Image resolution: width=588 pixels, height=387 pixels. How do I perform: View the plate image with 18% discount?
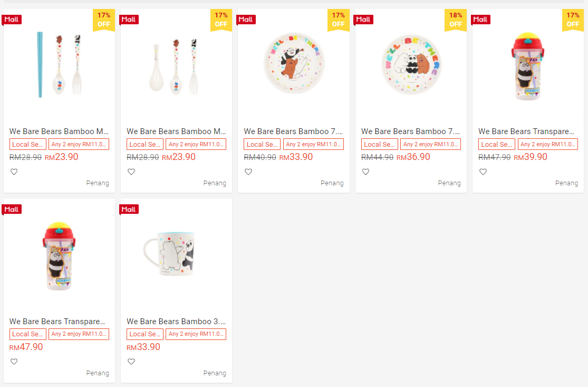tap(410, 64)
